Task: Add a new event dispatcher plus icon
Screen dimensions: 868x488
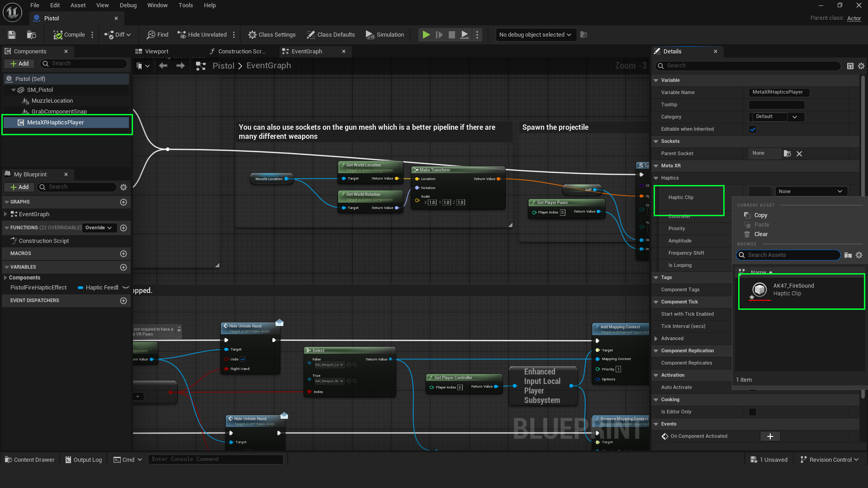Action: [x=123, y=301]
